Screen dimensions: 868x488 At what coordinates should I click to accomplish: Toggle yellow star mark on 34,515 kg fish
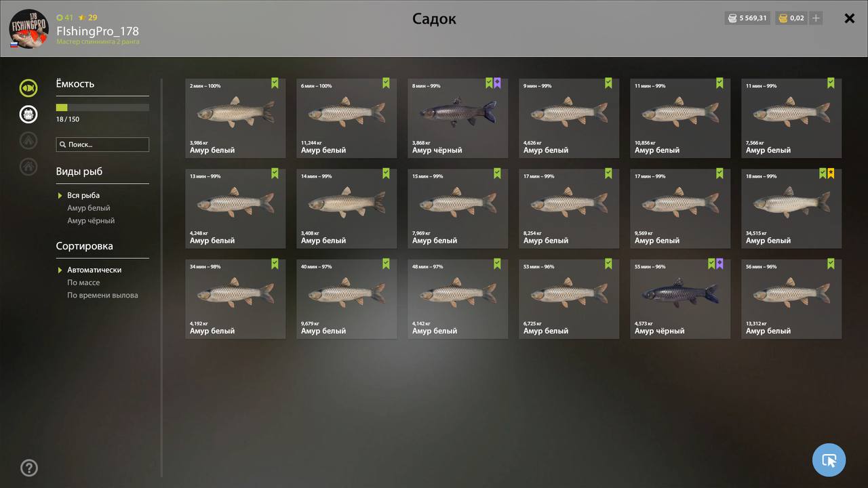[x=831, y=174]
